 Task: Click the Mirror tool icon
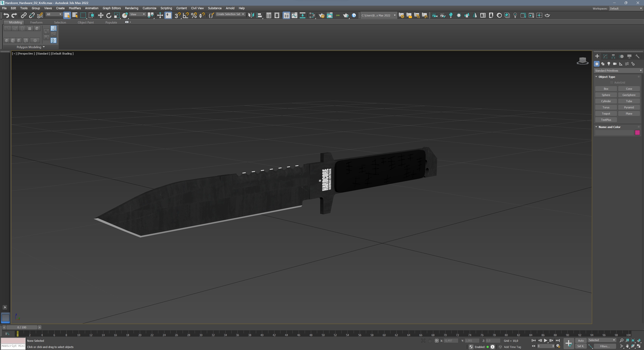click(251, 15)
